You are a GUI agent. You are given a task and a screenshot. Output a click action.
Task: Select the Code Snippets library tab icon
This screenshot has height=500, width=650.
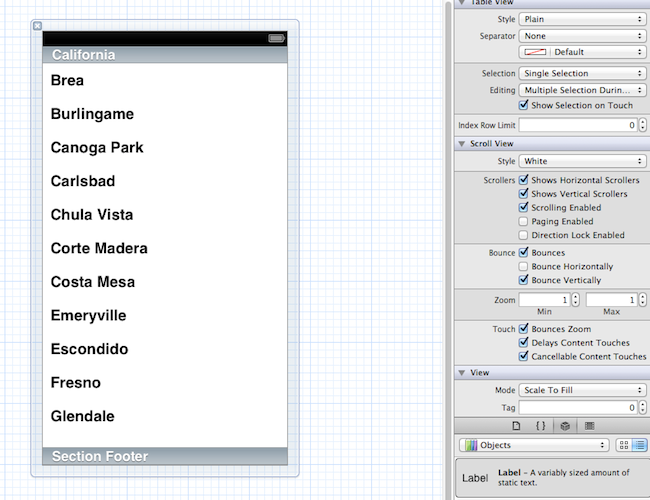(x=541, y=426)
